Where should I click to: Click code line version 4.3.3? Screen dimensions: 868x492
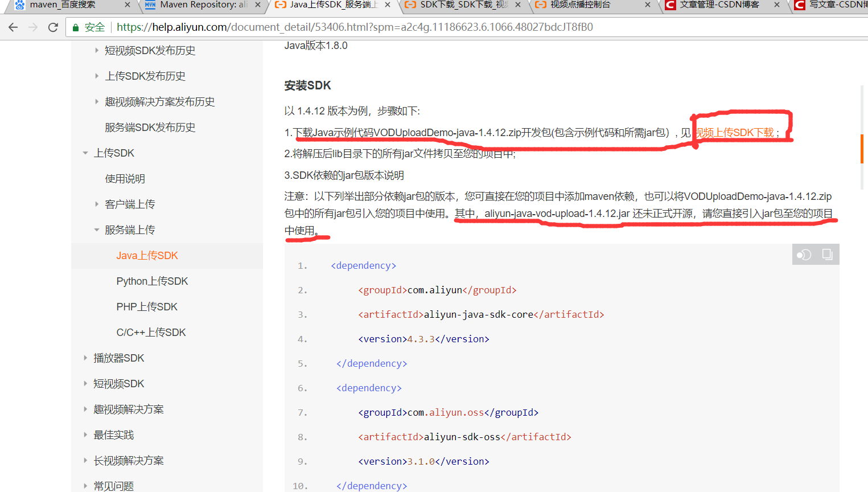click(423, 339)
